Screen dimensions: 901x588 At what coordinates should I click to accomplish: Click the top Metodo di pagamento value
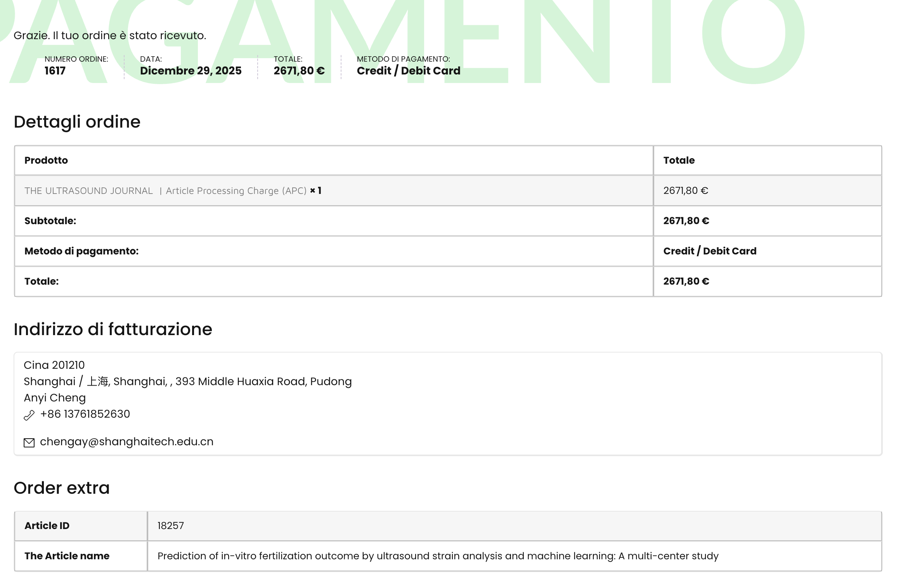[408, 71]
